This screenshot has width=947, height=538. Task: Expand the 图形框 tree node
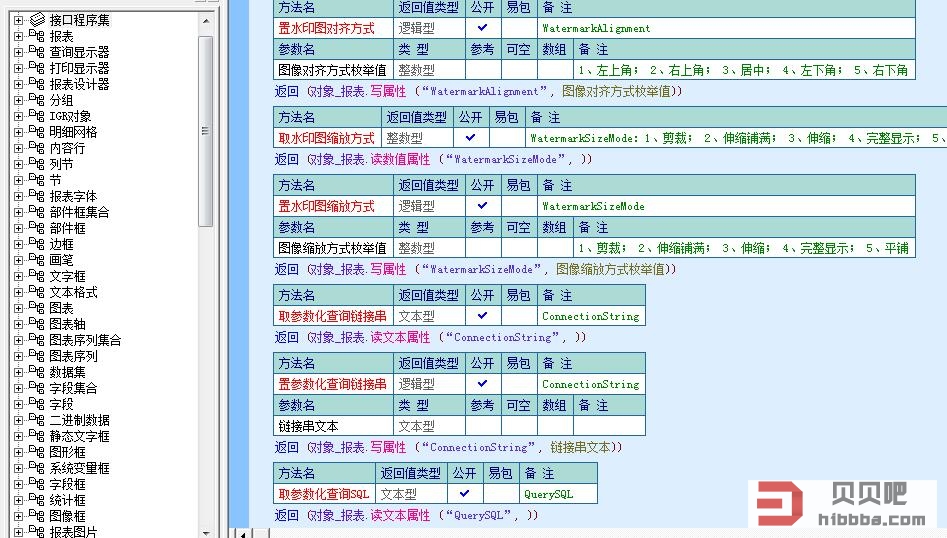coord(19,452)
